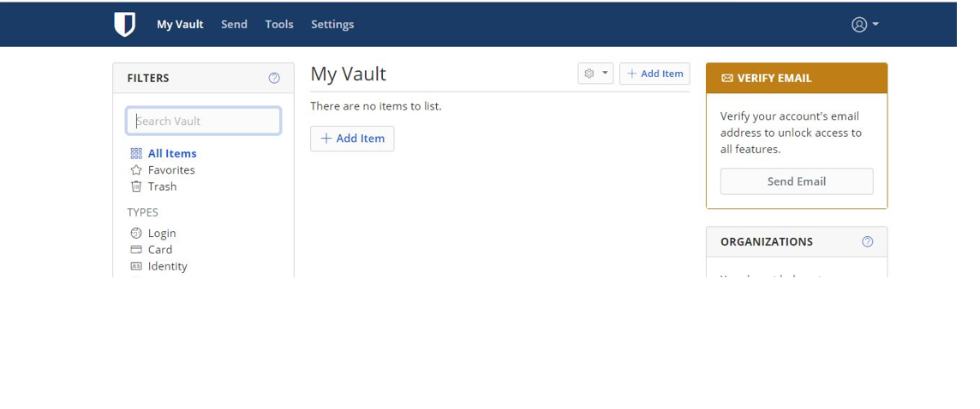Filter by Identity type
This screenshot has height=409, width=980.
click(158, 266)
